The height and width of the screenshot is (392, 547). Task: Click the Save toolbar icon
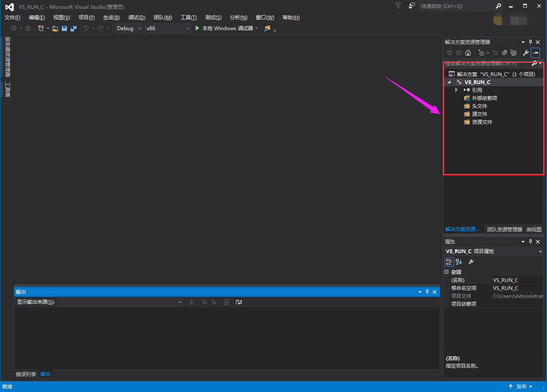point(64,28)
